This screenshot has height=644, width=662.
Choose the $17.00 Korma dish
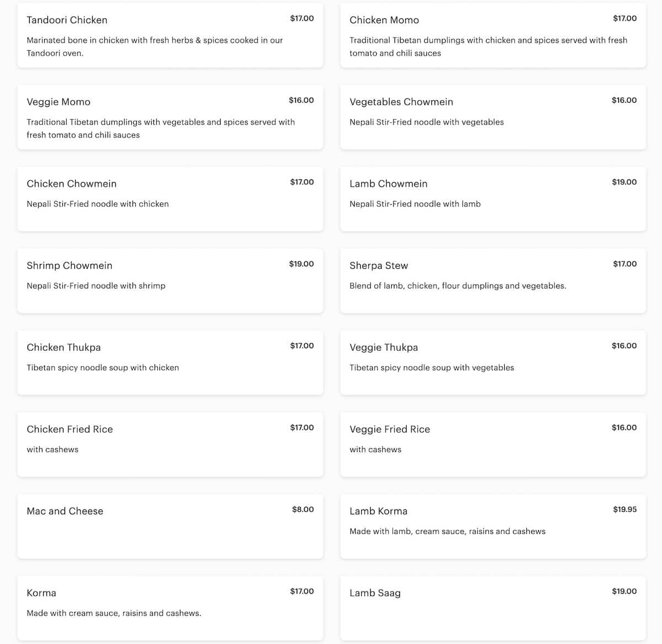coord(41,593)
